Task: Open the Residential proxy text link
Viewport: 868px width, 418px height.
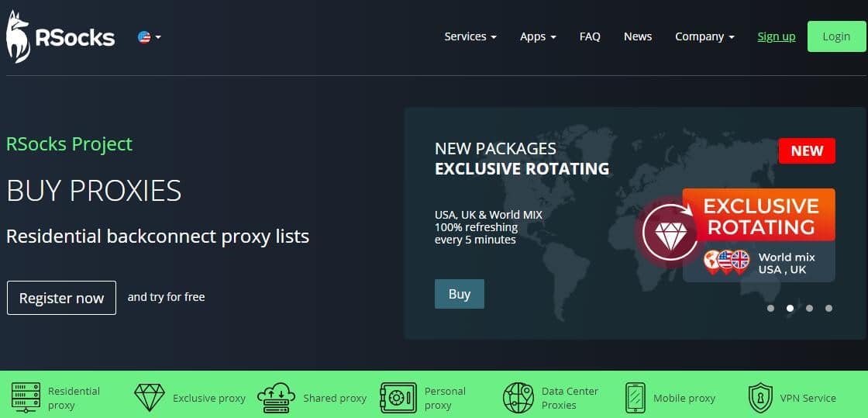Action: 74,398
